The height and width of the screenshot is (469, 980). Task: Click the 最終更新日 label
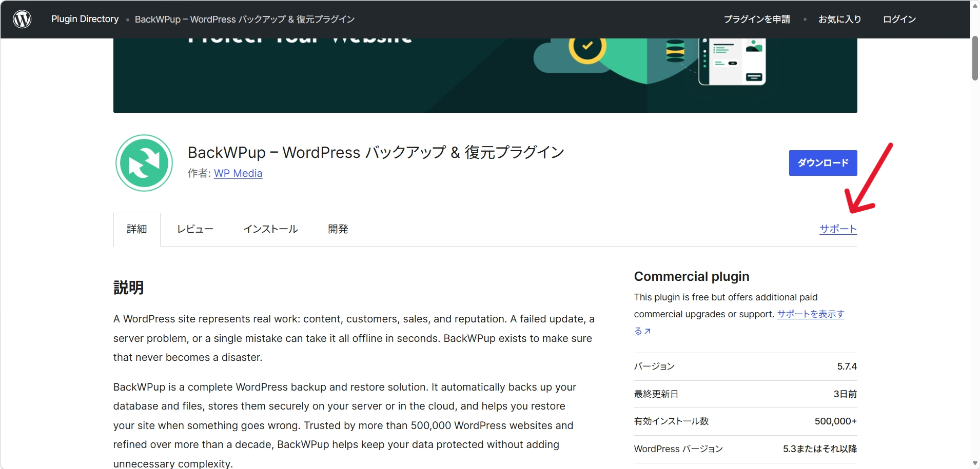[x=656, y=394]
